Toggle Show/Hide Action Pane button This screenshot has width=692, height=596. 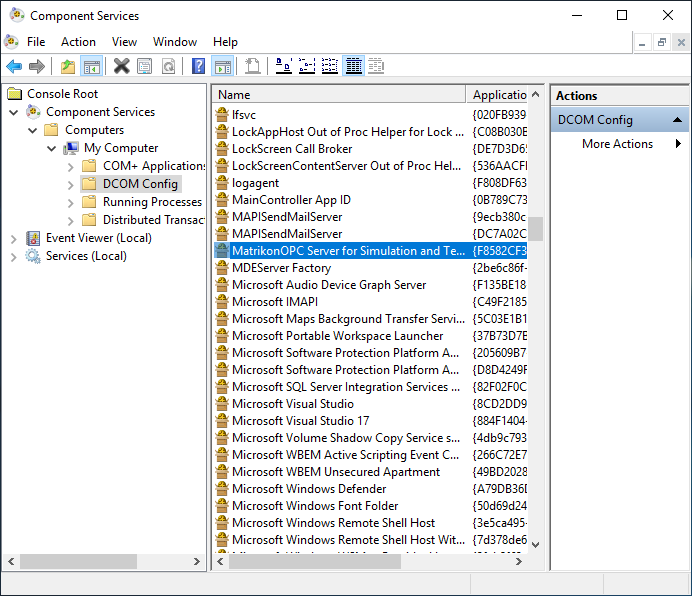tap(223, 67)
